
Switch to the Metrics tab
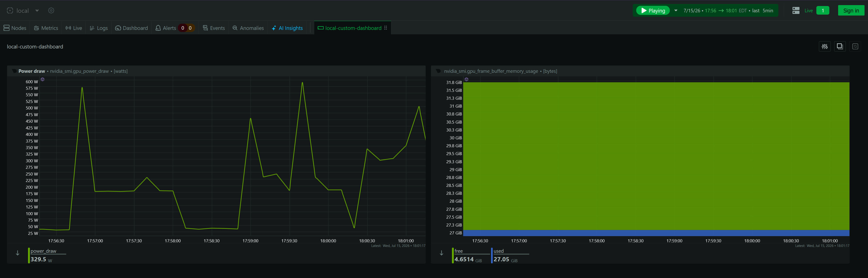pyautogui.click(x=46, y=28)
